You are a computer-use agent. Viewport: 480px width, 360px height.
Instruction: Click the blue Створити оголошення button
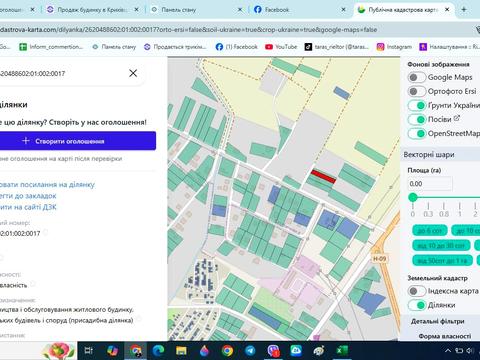(x=78, y=141)
